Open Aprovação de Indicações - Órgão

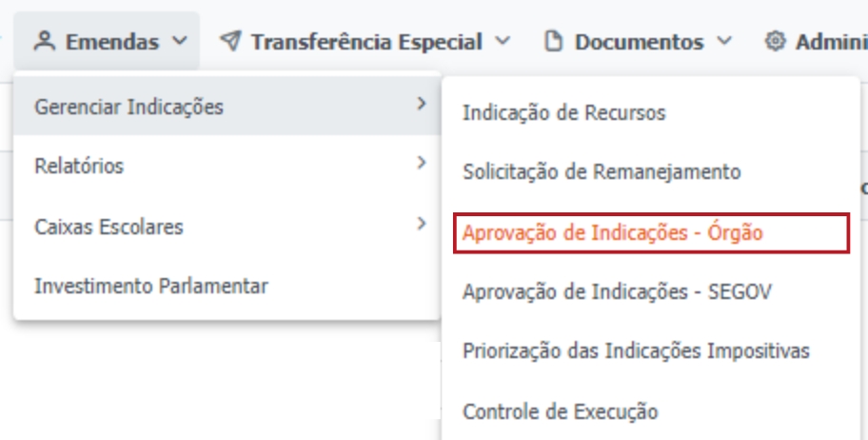(612, 232)
